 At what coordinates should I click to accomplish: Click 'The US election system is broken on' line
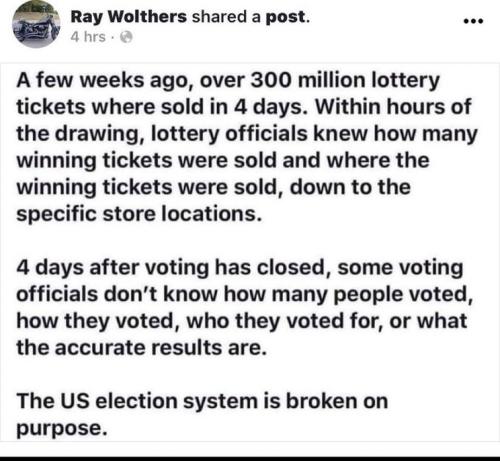click(x=202, y=401)
